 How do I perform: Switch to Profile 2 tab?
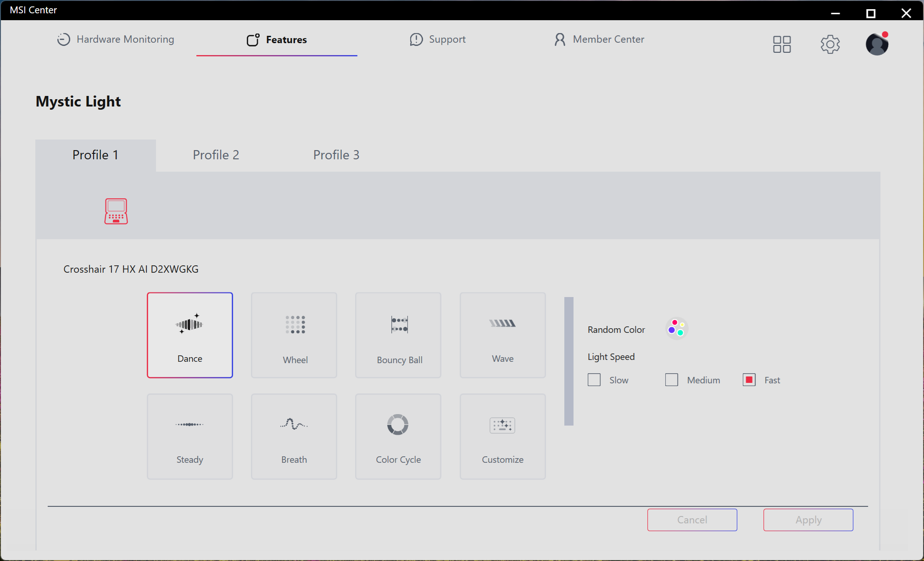pyautogui.click(x=216, y=155)
